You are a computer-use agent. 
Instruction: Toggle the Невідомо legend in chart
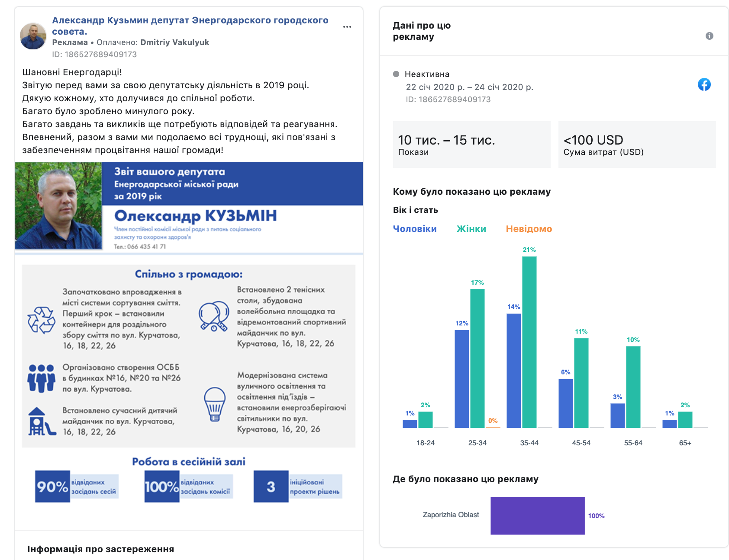pos(529,229)
